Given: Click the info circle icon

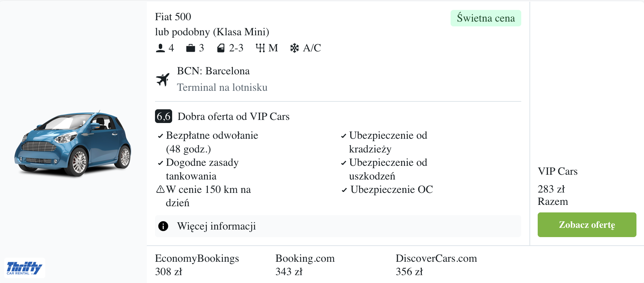Looking at the screenshot, I should [163, 226].
